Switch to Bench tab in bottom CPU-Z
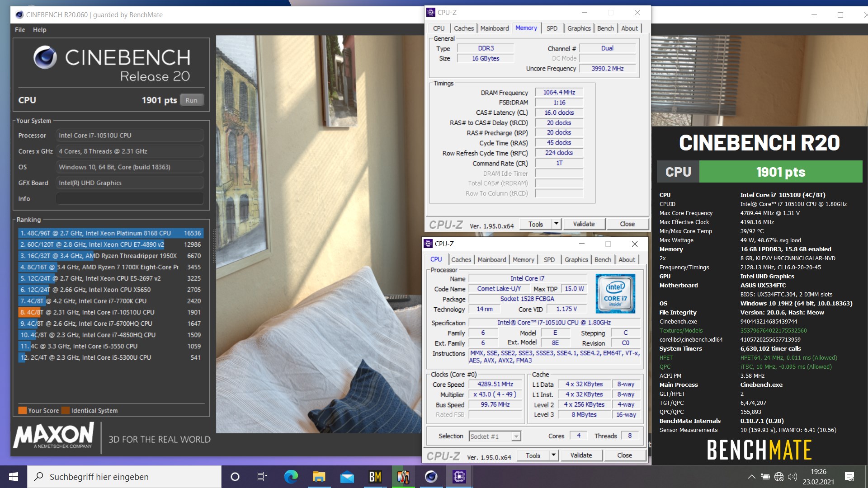Screen dimensions: 868x488 603,259
